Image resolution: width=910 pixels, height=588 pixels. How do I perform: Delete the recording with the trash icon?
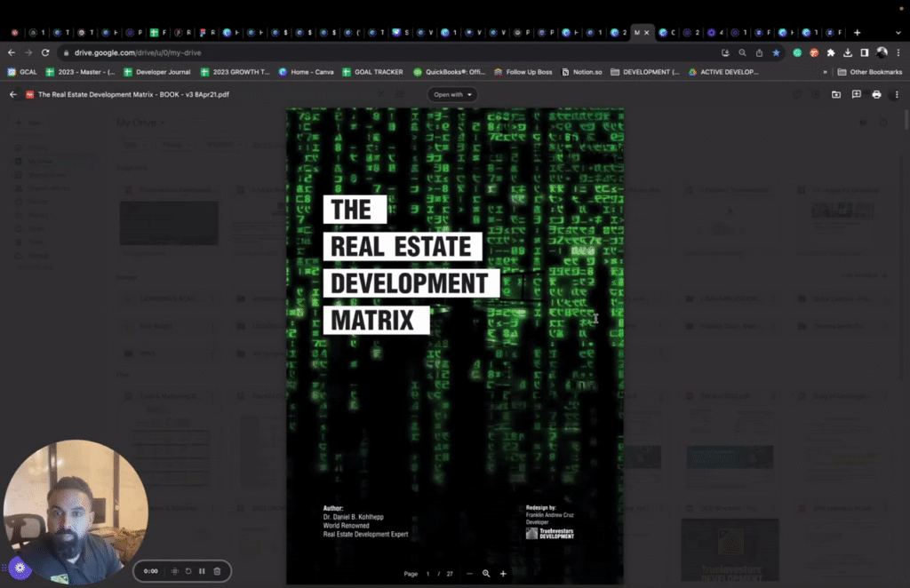tap(217, 571)
